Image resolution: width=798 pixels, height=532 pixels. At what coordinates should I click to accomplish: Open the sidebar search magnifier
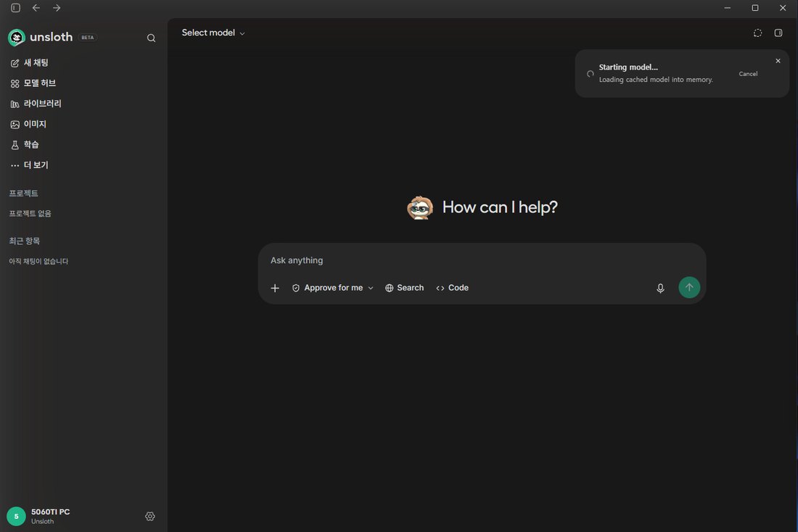coord(151,38)
